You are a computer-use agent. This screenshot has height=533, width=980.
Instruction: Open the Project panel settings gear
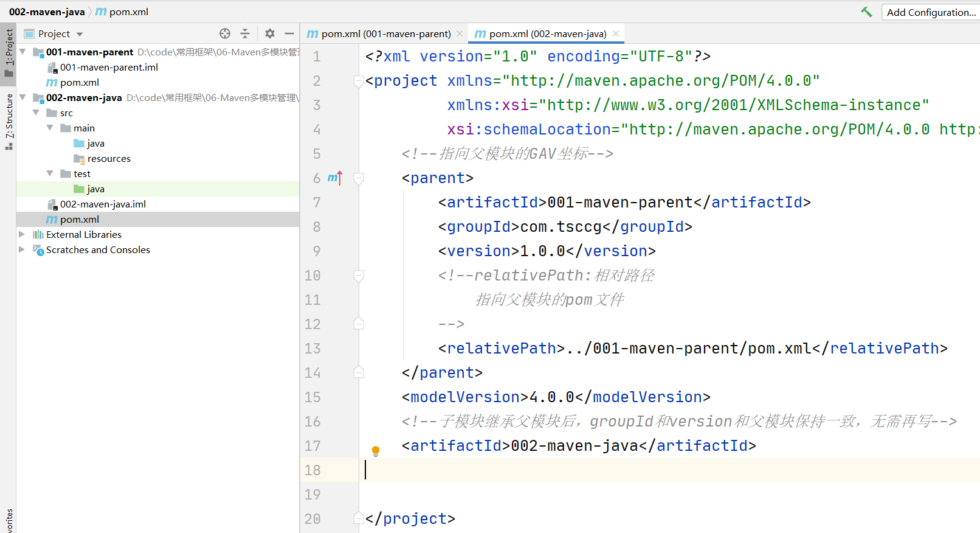(x=270, y=33)
